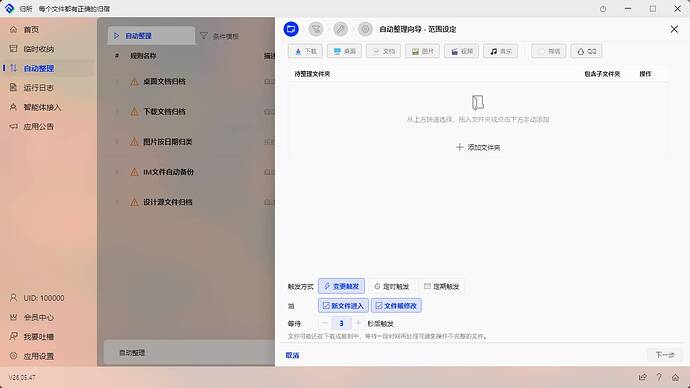Add the 桌面 quick folder
The height and width of the screenshot is (388, 690).
pos(345,51)
